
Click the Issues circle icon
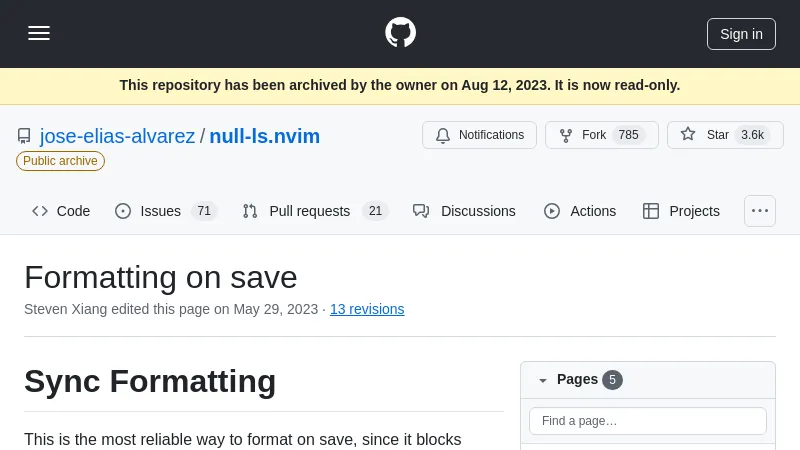[x=123, y=211]
